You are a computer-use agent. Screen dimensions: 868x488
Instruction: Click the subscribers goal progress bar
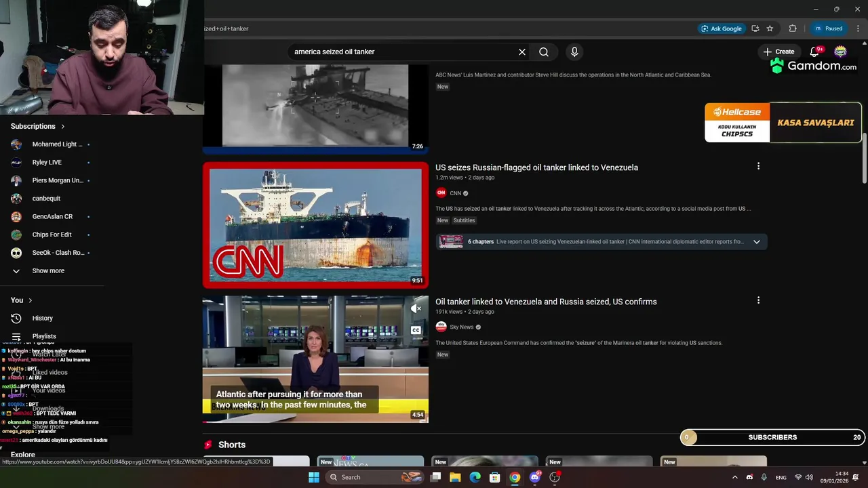click(x=772, y=437)
